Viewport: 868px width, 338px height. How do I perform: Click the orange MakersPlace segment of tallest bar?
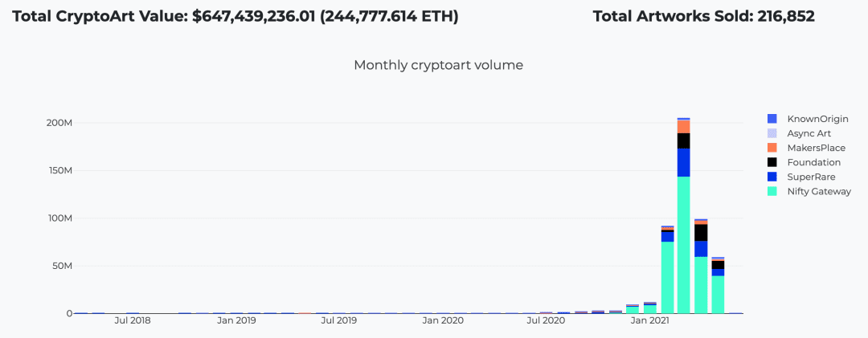point(683,127)
